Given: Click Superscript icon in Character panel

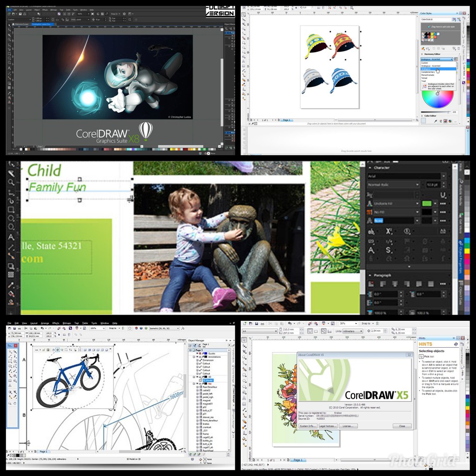Looking at the screenshot, I should point(389,231).
